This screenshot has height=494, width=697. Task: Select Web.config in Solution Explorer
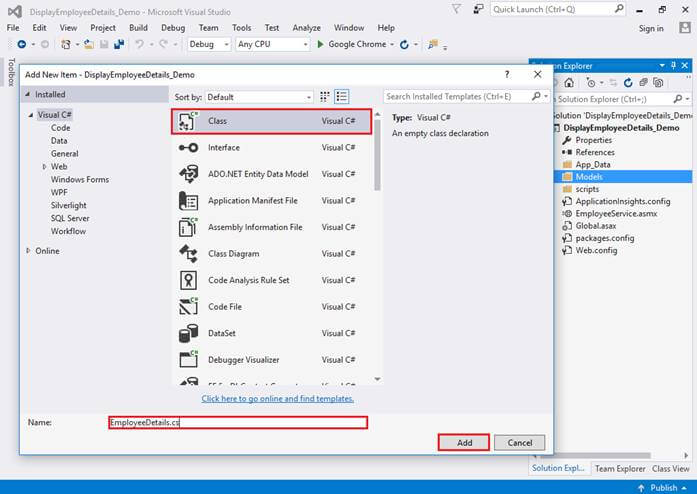coord(596,250)
